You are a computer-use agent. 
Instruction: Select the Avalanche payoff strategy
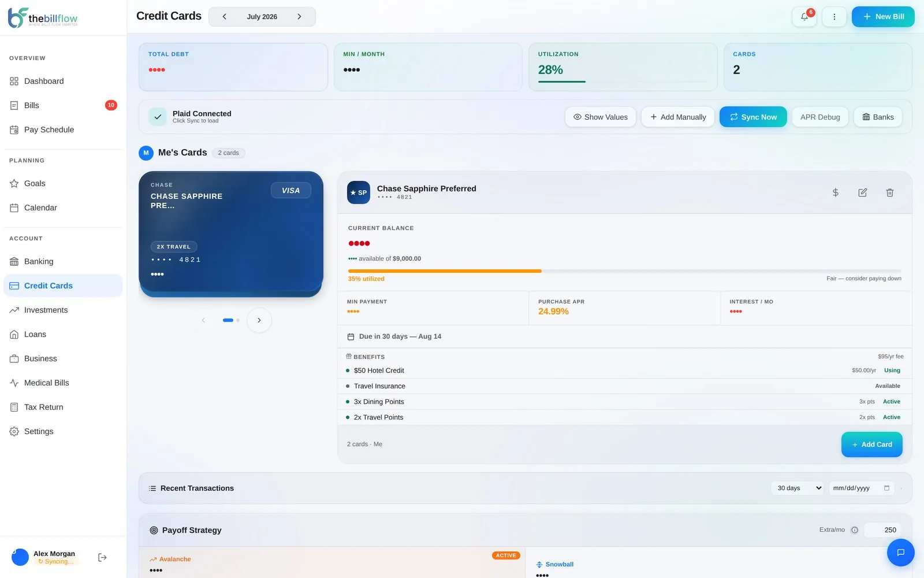point(332,564)
